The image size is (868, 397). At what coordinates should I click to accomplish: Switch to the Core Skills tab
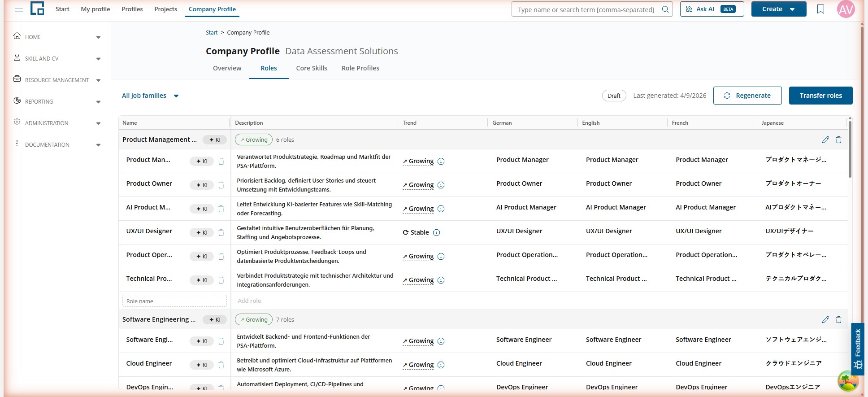click(312, 68)
